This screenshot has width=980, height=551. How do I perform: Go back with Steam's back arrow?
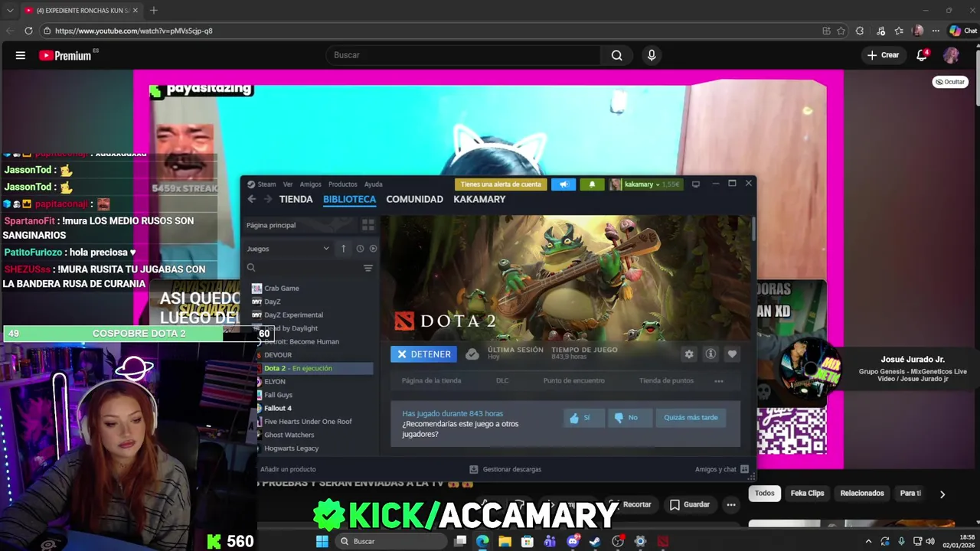[252, 199]
